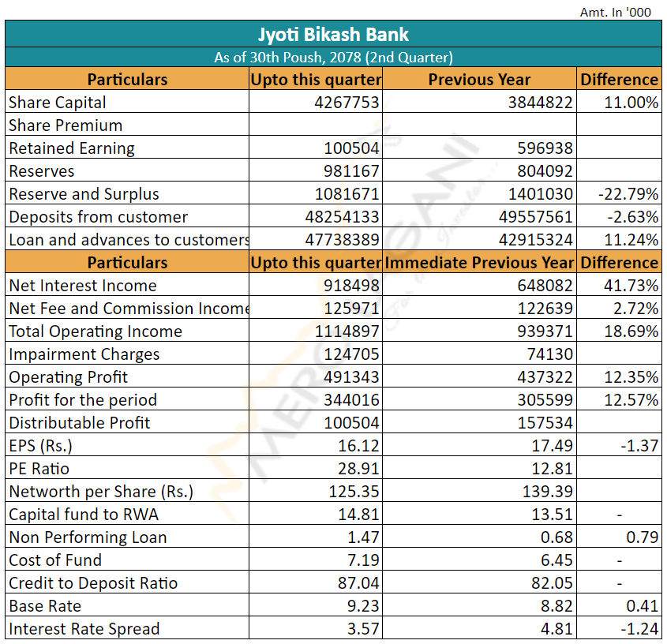Select the value 491343
667x644 pixels.
click(x=351, y=378)
